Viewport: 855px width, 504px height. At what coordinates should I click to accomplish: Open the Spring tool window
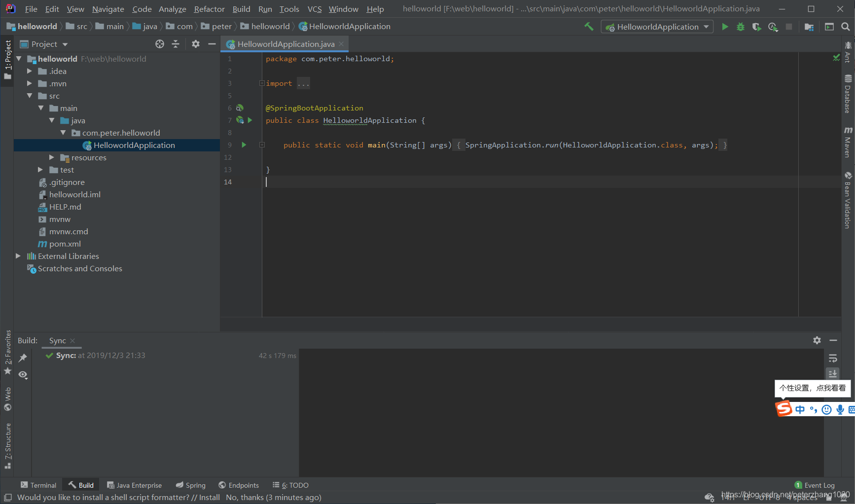(190, 485)
